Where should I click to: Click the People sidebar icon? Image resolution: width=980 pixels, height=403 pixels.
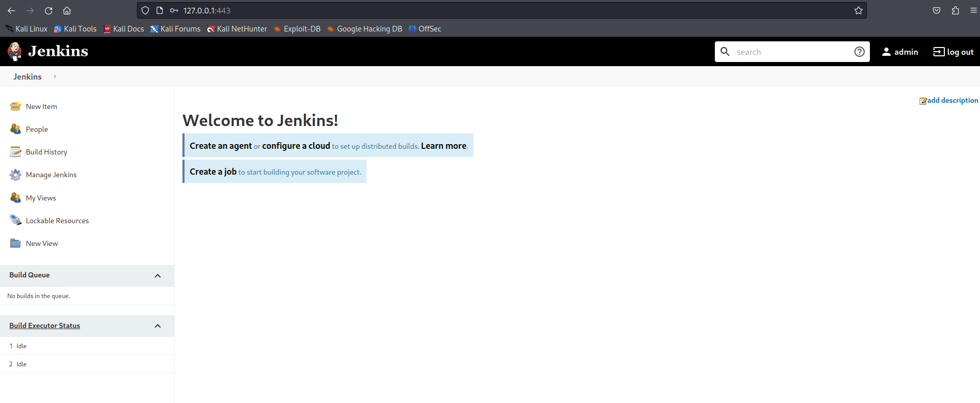(x=16, y=129)
